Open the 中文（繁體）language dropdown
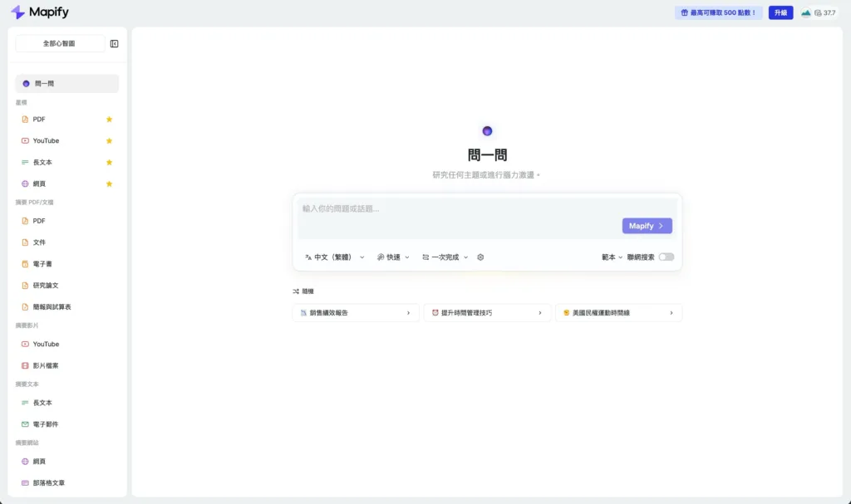This screenshot has width=851, height=504. (332, 257)
